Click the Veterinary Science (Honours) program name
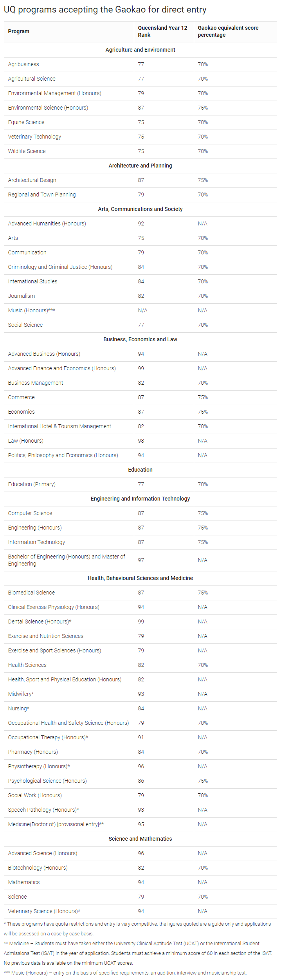This screenshot has height=980, width=281. 44,911
